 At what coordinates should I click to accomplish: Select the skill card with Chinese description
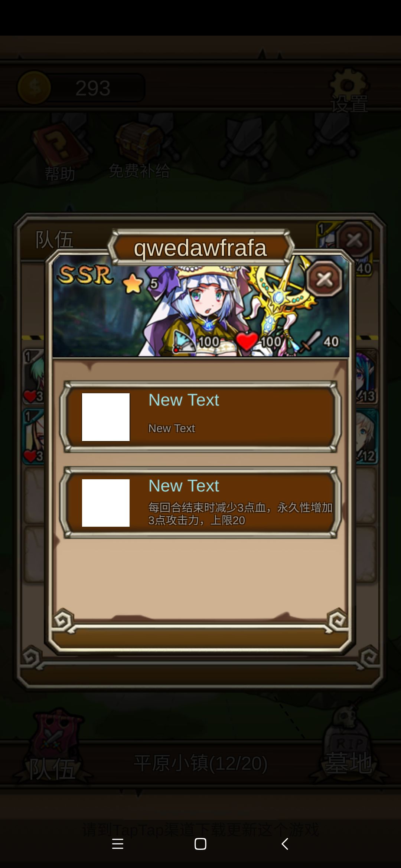[x=200, y=503]
